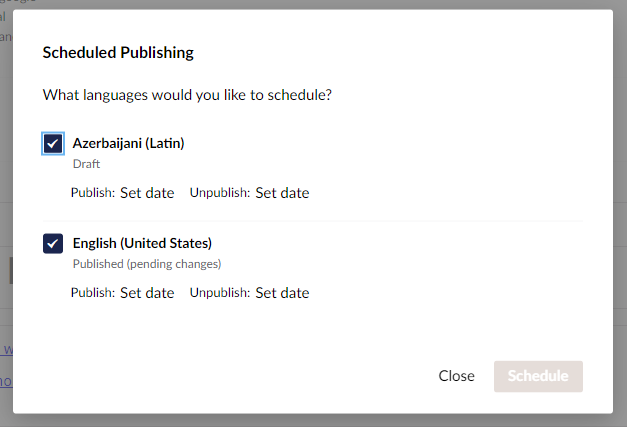627x427 pixels.
Task: Click the 'Publish:' label under English
Action: (x=93, y=293)
